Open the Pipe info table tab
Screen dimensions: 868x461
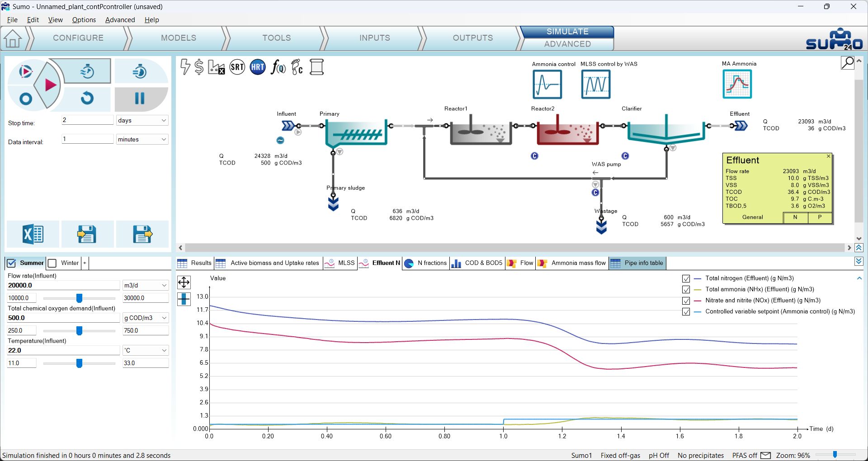click(x=637, y=263)
